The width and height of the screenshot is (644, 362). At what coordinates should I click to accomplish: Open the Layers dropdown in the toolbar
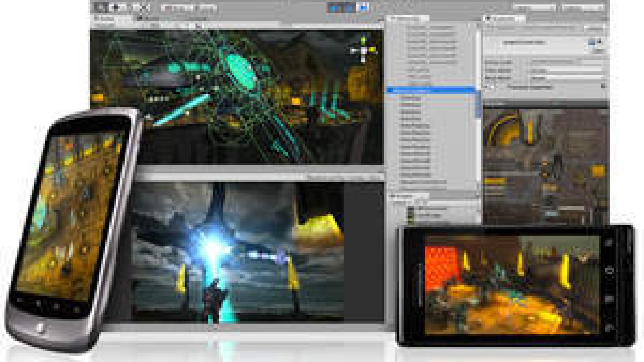pyautogui.click(x=534, y=7)
